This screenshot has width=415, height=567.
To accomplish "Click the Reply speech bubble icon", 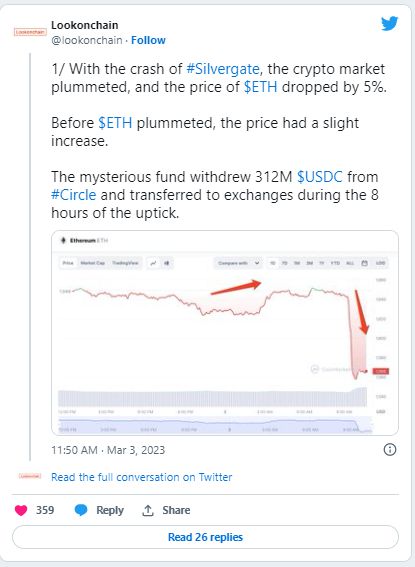I will tap(81, 510).
